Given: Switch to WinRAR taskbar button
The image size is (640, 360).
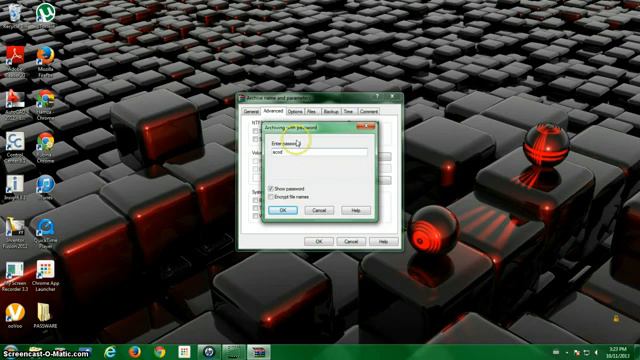Looking at the screenshot, I should [259, 352].
